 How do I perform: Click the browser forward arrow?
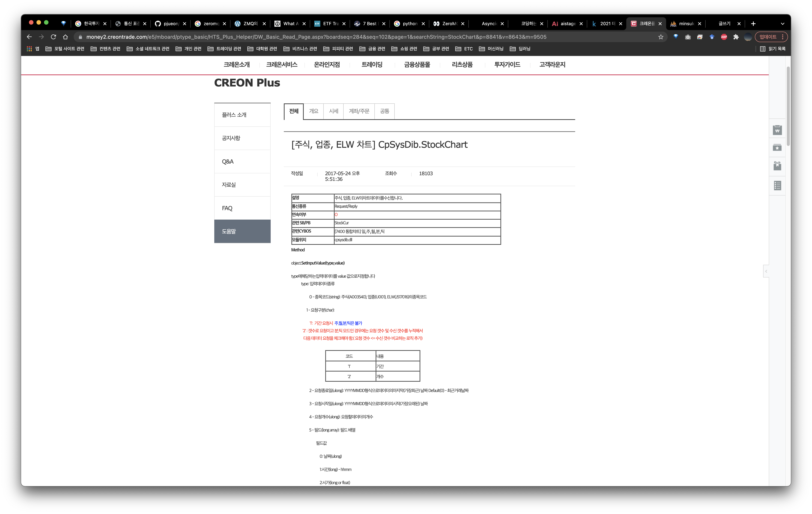pyautogui.click(x=41, y=37)
